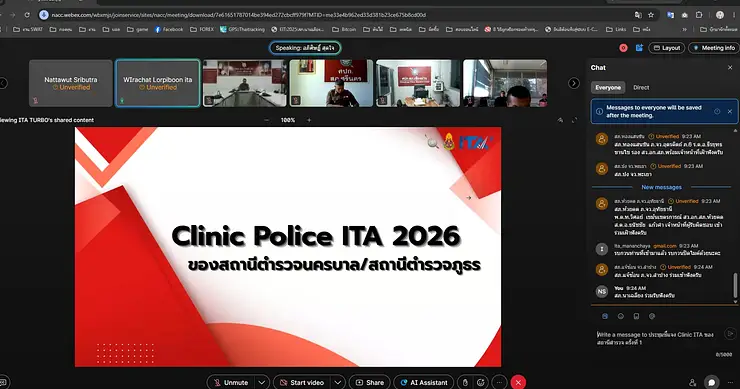Open the FOREX bookmark folder
The height and width of the screenshot is (389, 740).
[x=202, y=29]
